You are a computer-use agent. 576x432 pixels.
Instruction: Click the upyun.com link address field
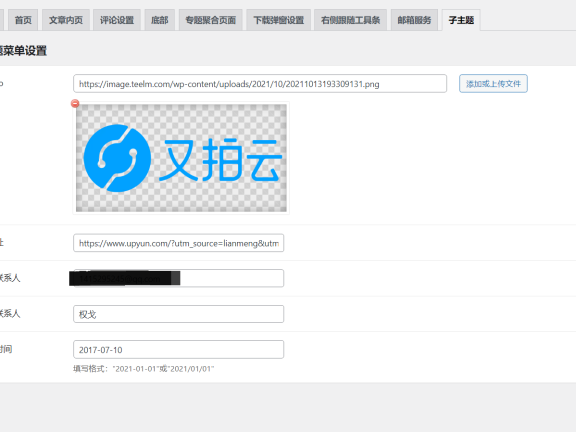179,243
